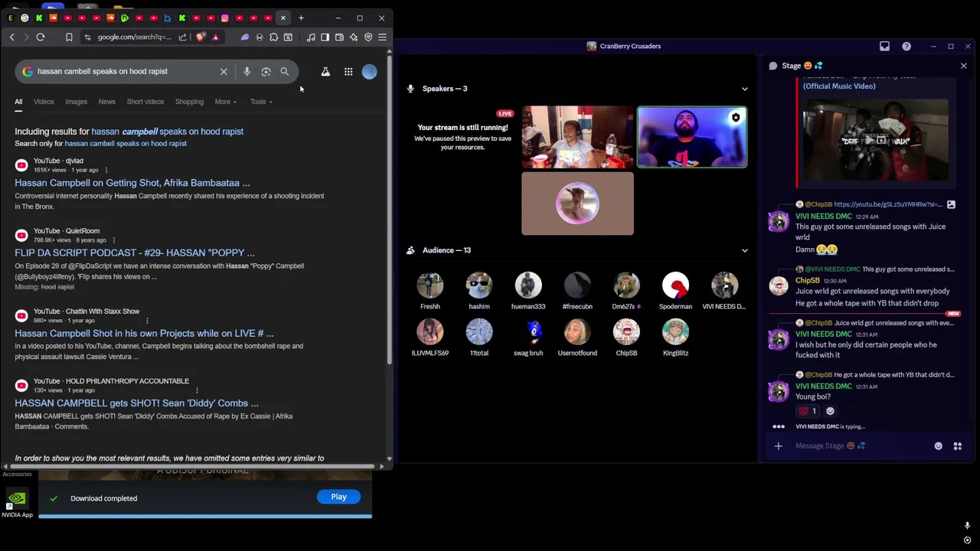Open Discord inbox icon
Screen dimensions: 980x551
tap(884, 46)
